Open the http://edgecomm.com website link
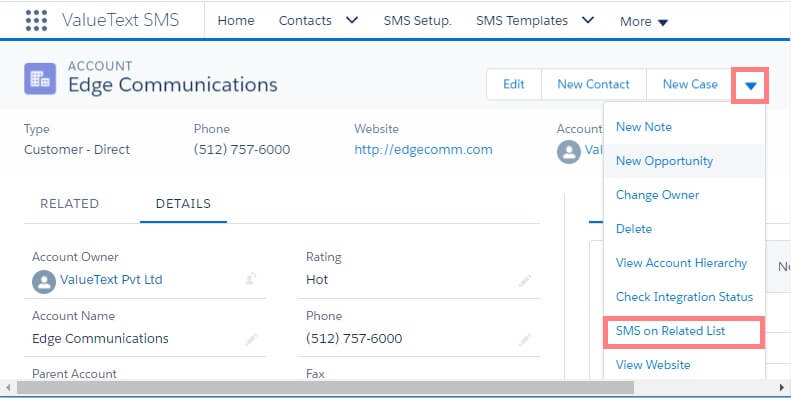 click(x=423, y=150)
